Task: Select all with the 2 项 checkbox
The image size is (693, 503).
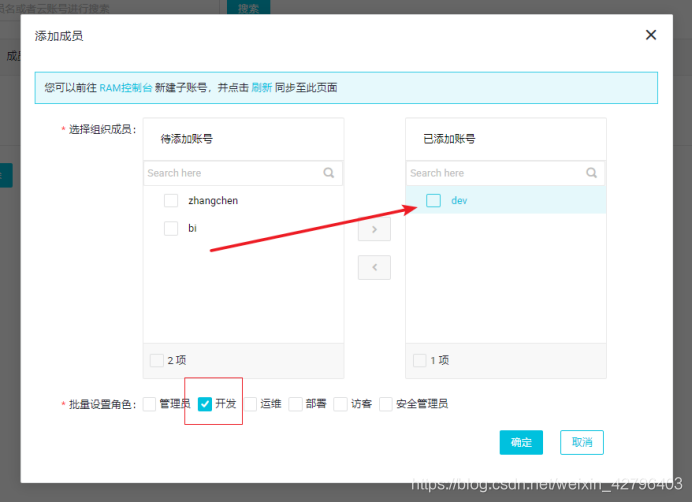Action: coord(156,360)
